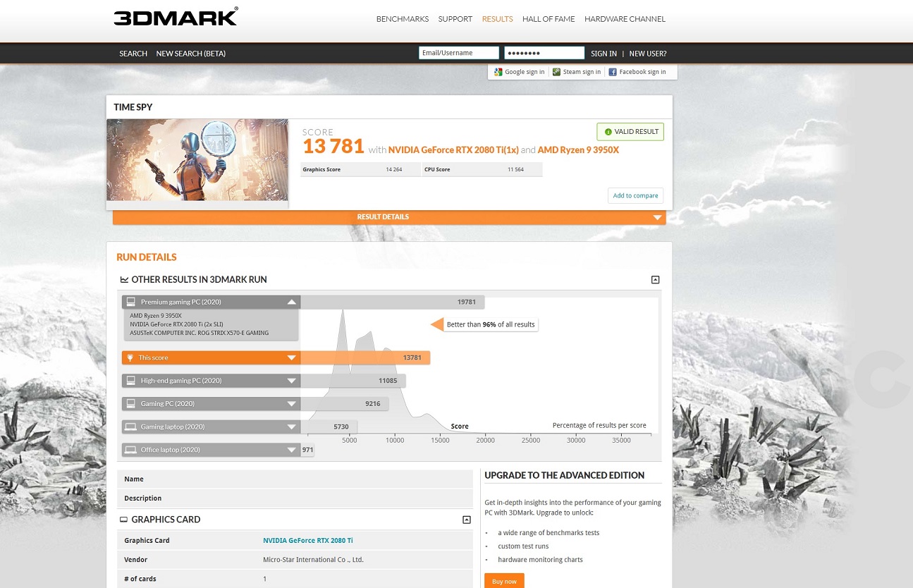Click the Google sign in icon
This screenshot has height=588, width=913.
[498, 72]
